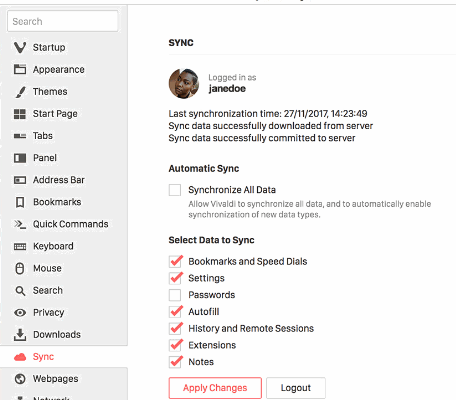456x402 pixels.
Task: Select the Mouse settings icon
Action: pos(20,268)
